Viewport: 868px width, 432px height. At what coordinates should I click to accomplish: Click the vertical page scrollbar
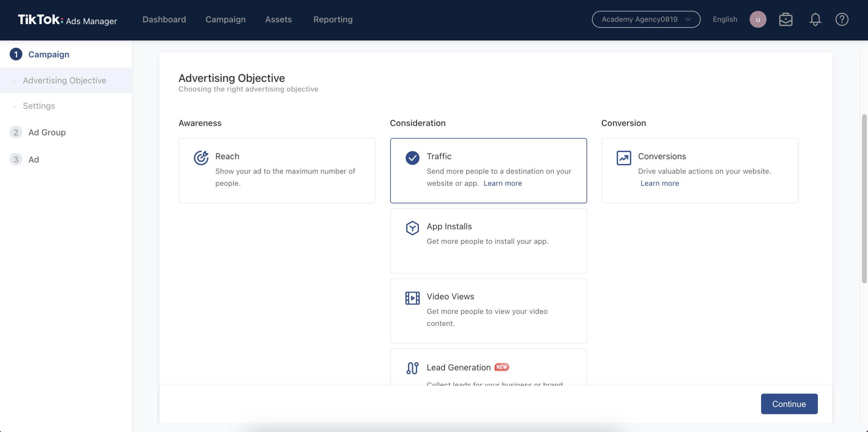pyautogui.click(x=864, y=199)
